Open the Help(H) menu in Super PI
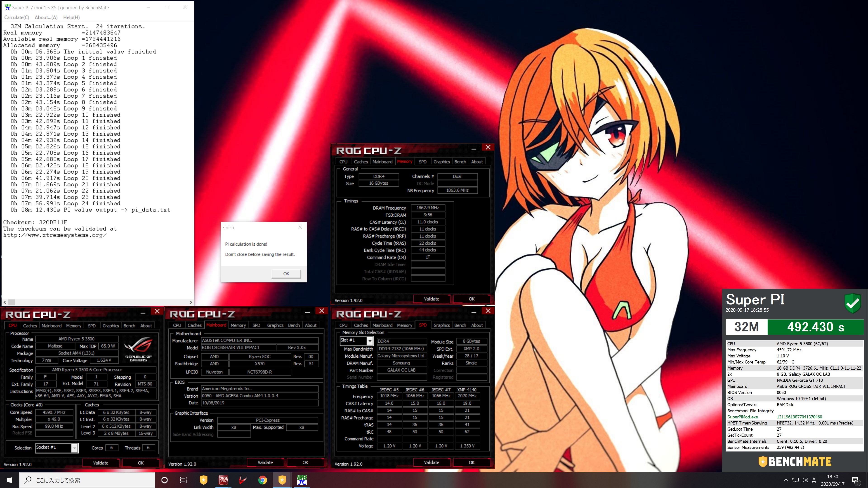868x488 pixels. [x=71, y=17]
